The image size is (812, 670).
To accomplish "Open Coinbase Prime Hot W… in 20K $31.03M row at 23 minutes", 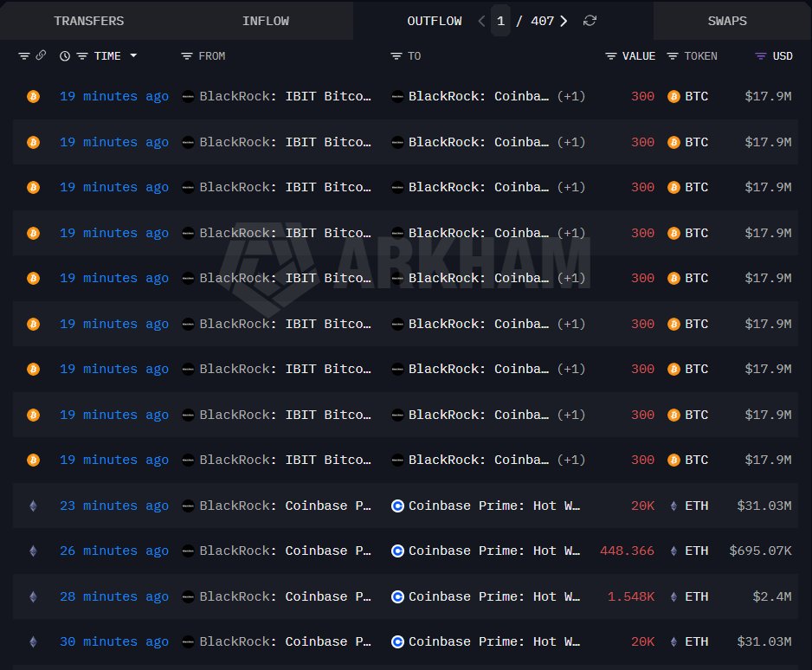I will [494, 506].
